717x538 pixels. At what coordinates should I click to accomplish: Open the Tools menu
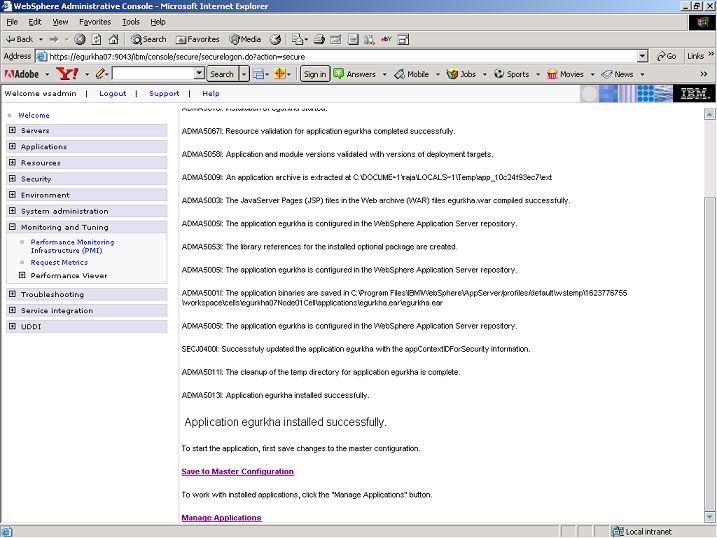click(x=131, y=22)
